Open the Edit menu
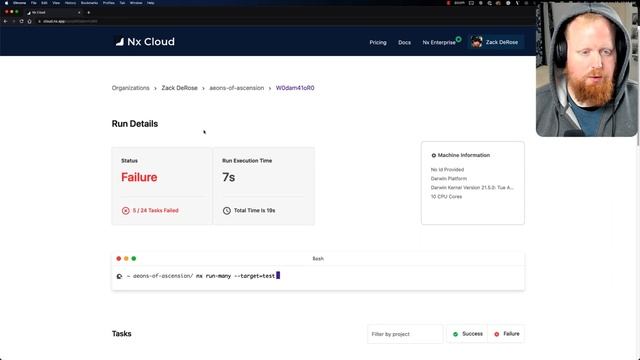Viewport: 640px width, 360px height. coord(44,3)
